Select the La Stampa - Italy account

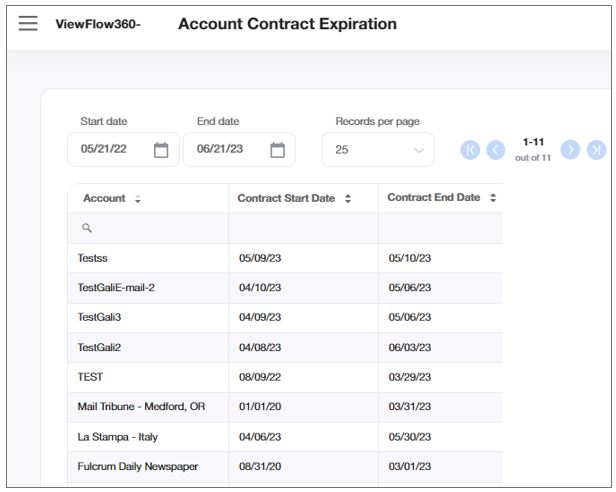coord(117,437)
